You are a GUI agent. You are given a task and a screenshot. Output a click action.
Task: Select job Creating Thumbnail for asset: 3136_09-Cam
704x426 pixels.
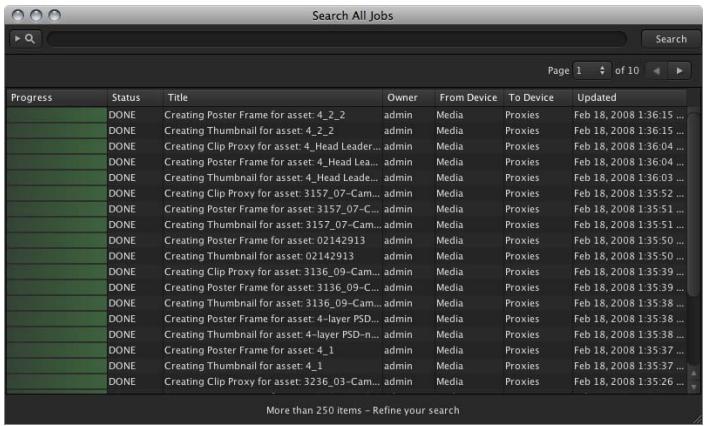pos(346,303)
